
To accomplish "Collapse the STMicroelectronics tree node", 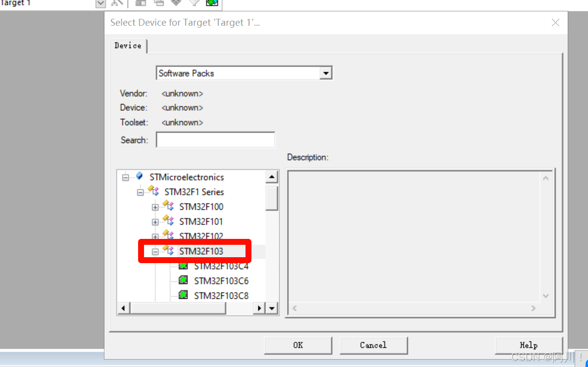I will point(126,177).
